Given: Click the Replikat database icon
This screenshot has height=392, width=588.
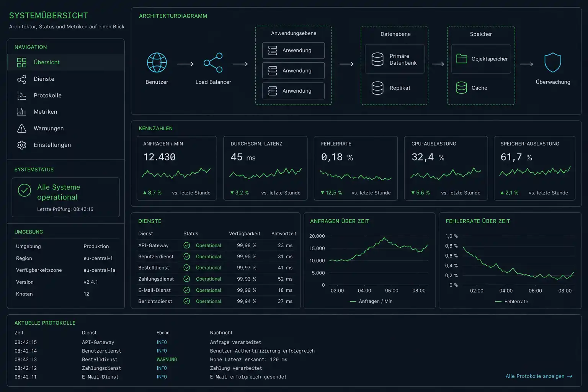Looking at the screenshot, I should pyautogui.click(x=377, y=88).
